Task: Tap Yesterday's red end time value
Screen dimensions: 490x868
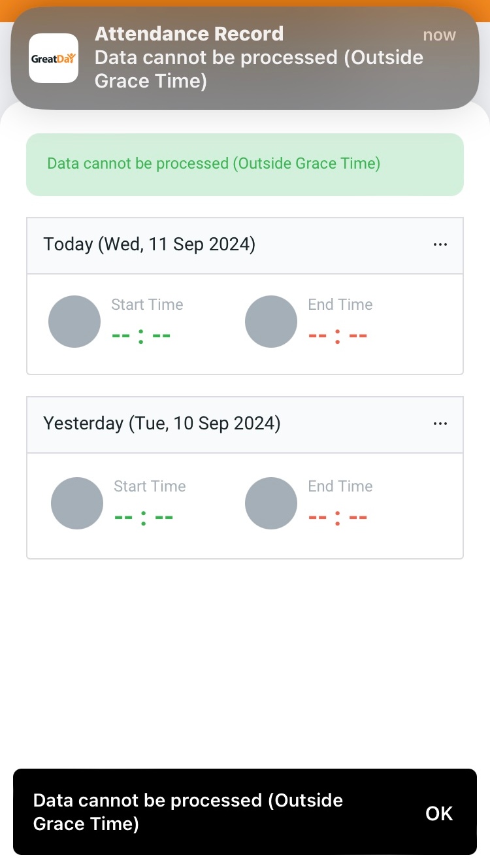Action: [x=338, y=518]
